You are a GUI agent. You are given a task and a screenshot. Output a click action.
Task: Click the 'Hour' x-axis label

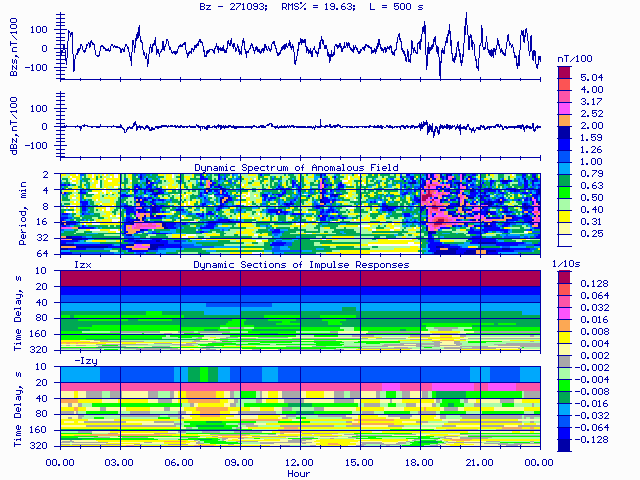tap(298, 473)
